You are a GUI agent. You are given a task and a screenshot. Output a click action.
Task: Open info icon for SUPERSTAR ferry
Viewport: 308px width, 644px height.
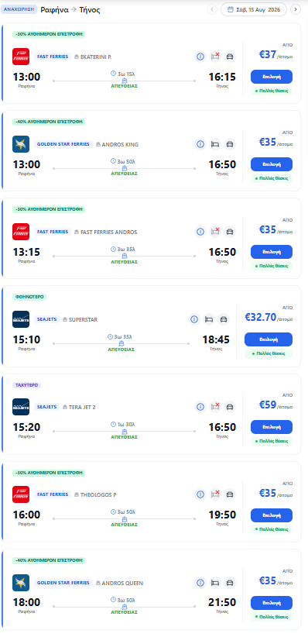coord(194,319)
